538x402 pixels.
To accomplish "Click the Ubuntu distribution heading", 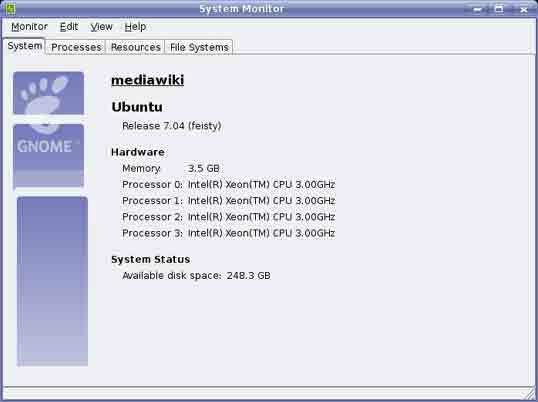I will [x=137, y=107].
